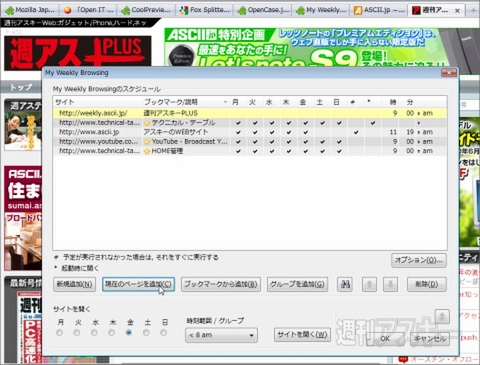Select the 金 radio button
This screenshot has width=480, height=365.
[129, 333]
